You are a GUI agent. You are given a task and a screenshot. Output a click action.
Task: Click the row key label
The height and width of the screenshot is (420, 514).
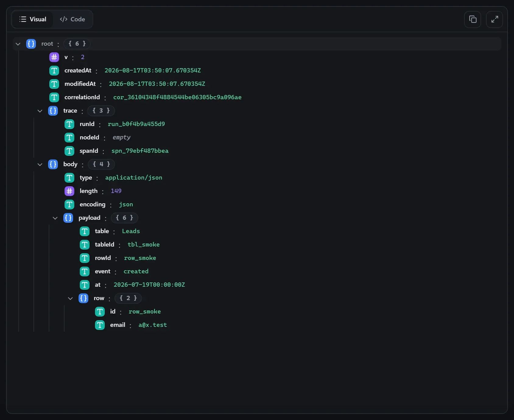[99, 298]
